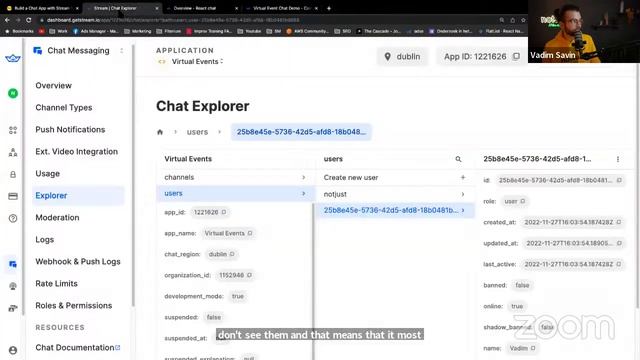The height and width of the screenshot is (360, 640).
Task: Open the Chat Documentation link
Action: click(x=78, y=347)
